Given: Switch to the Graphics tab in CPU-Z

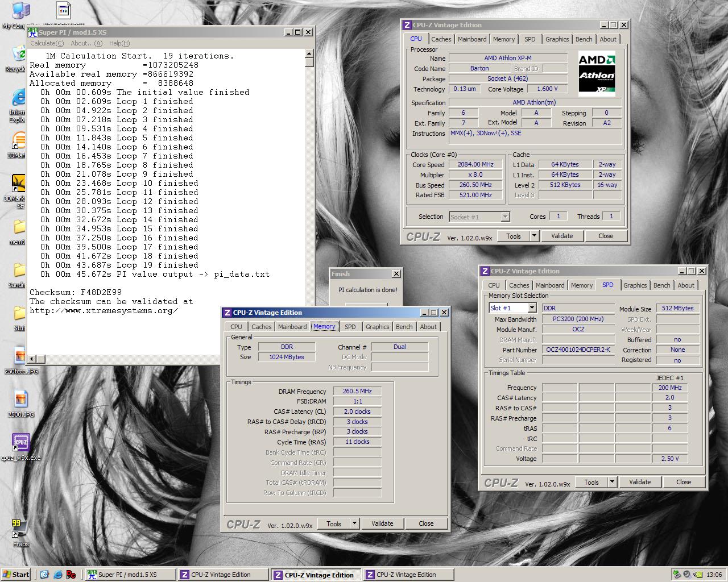Looking at the screenshot, I should coord(556,39).
